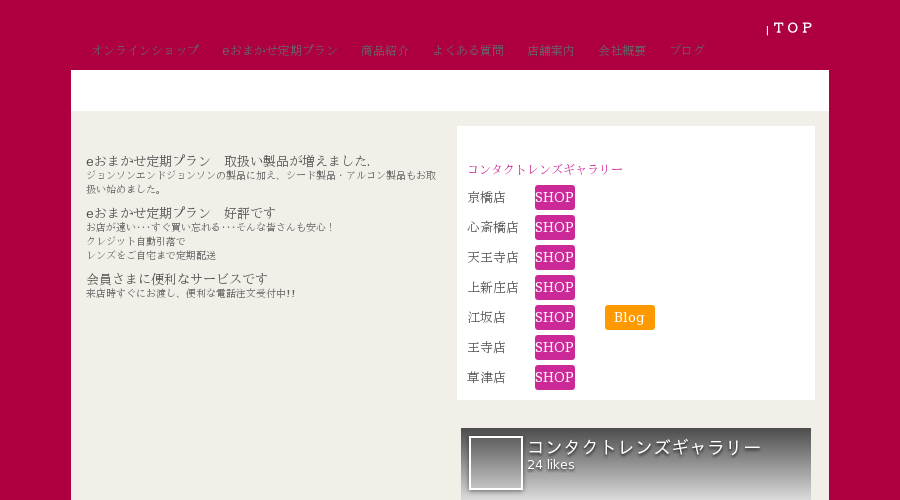
Task: Select SHOP button next to 天王寺店
Action: (554, 257)
